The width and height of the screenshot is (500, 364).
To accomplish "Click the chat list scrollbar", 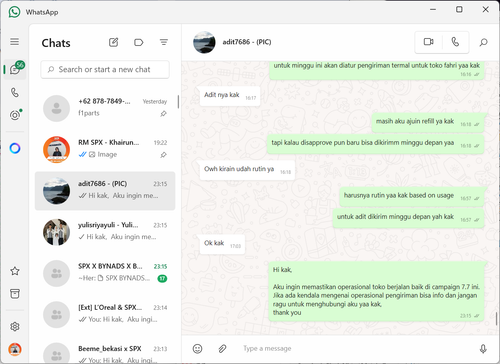I will 178,102.
